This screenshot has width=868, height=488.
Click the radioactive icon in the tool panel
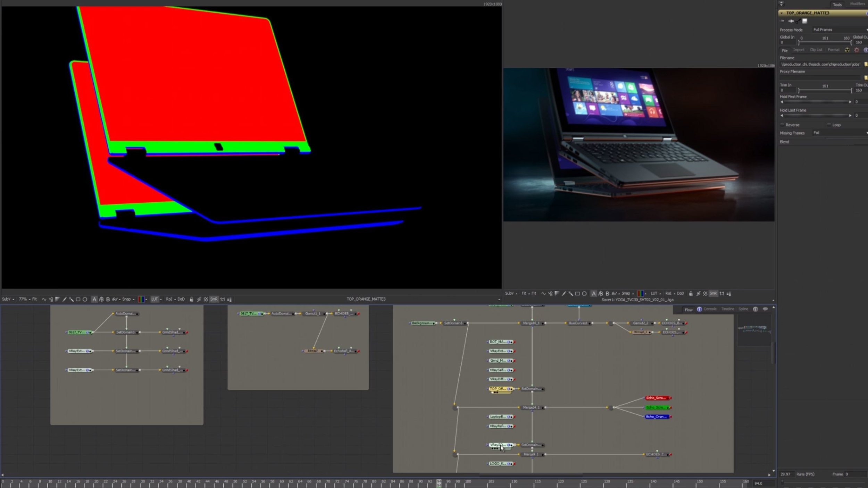(847, 50)
